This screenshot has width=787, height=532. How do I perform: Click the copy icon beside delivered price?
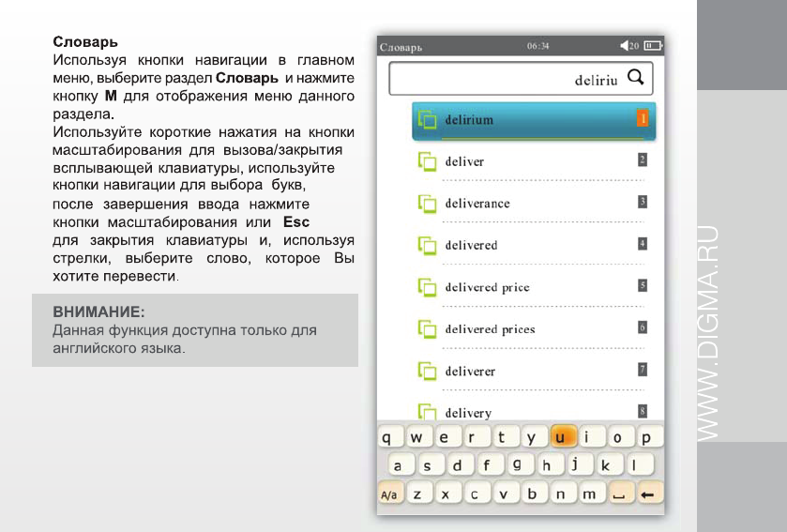(427, 287)
